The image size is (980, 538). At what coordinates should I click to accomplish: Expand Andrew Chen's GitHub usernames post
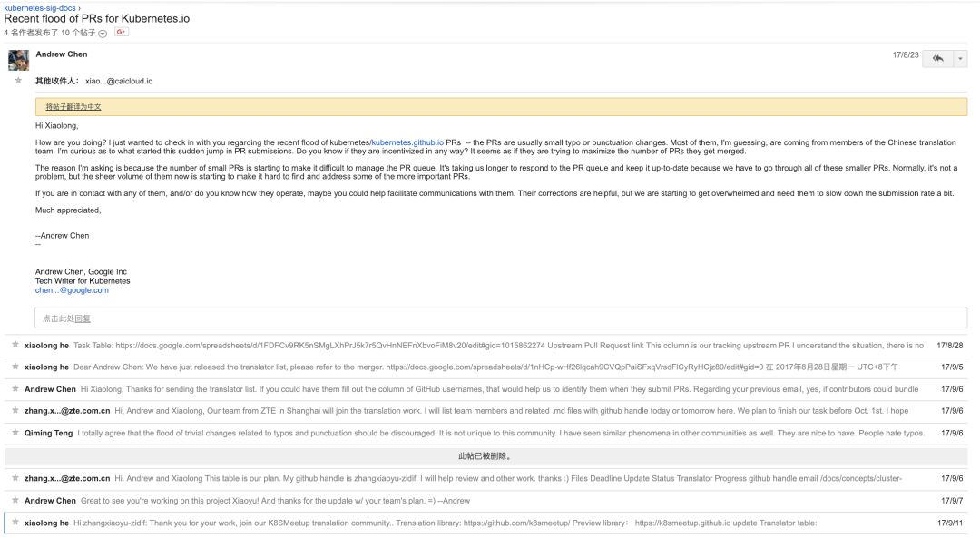pyautogui.click(x=486, y=388)
